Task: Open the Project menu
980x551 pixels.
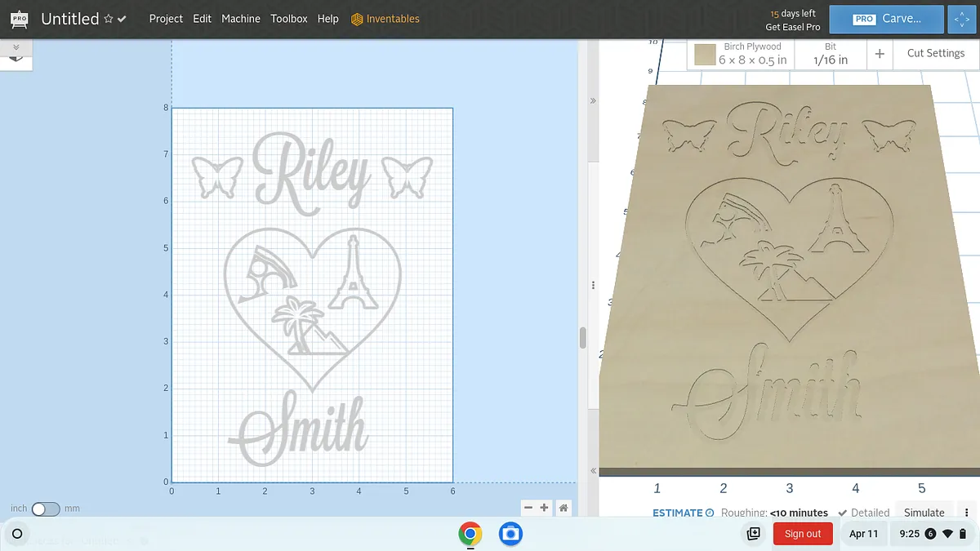Action: [166, 19]
